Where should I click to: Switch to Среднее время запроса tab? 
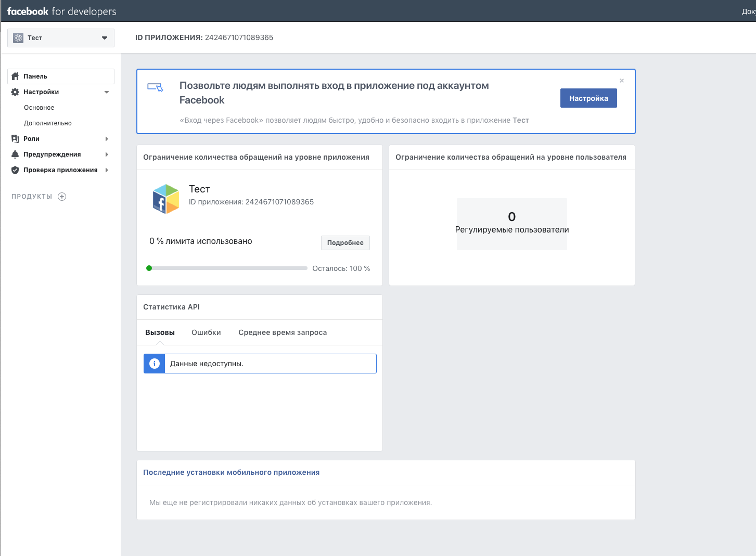(283, 332)
